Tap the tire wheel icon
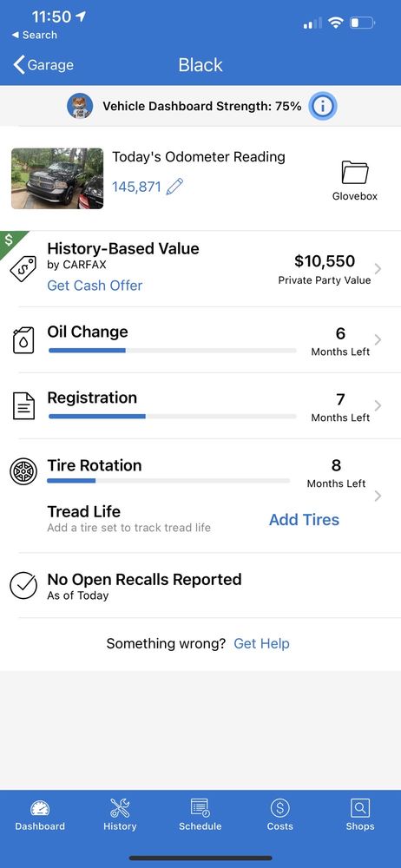This screenshot has width=401, height=868. [x=23, y=471]
